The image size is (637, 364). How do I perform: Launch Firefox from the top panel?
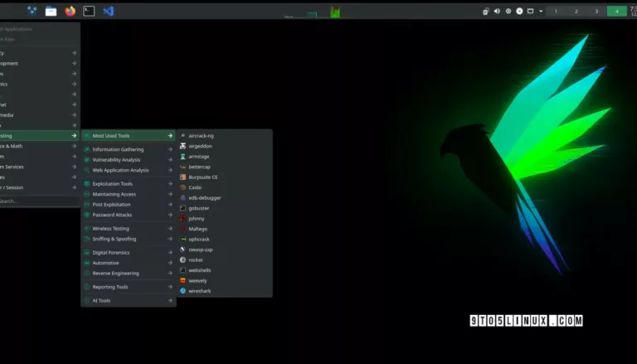tap(70, 11)
